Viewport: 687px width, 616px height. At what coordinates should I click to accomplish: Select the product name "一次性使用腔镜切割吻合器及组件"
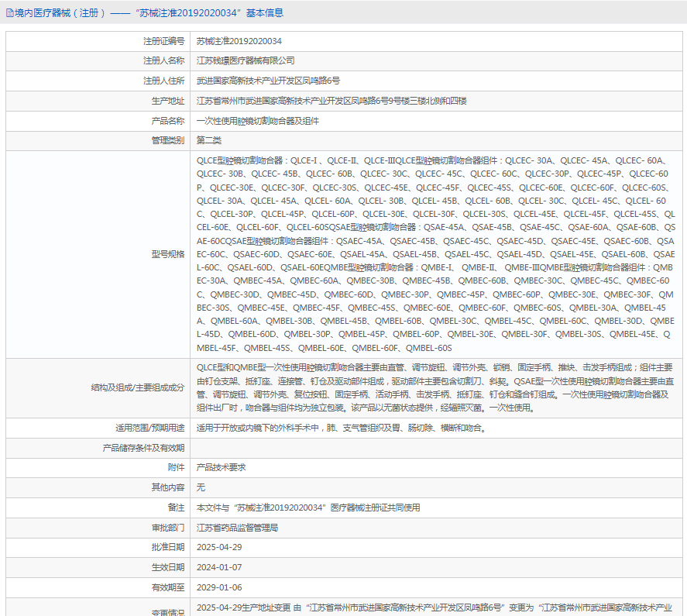[x=258, y=121]
